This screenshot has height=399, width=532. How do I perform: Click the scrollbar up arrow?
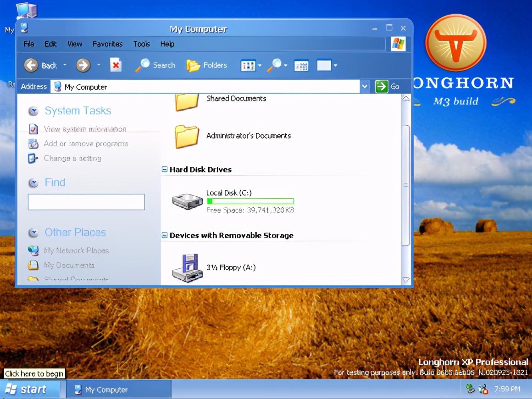[x=406, y=98]
